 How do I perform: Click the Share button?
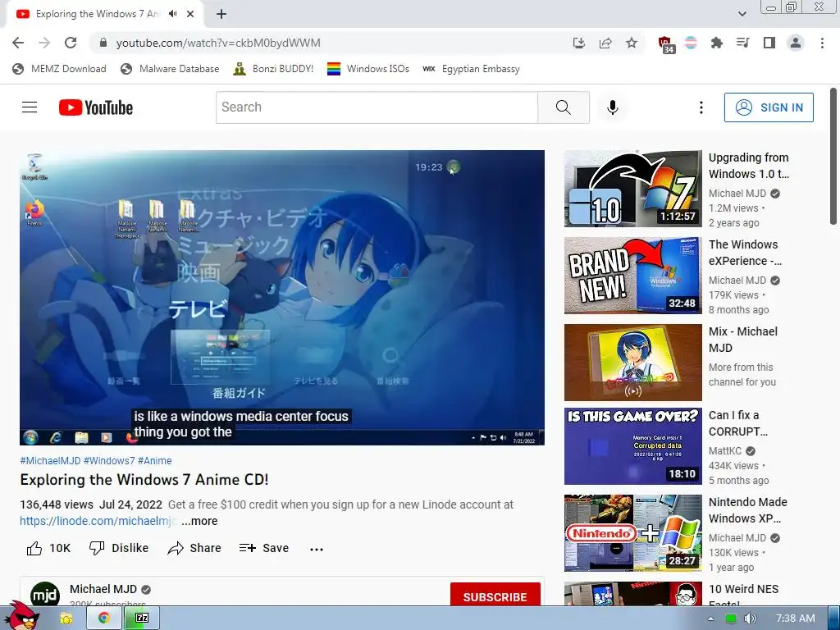(194, 548)
